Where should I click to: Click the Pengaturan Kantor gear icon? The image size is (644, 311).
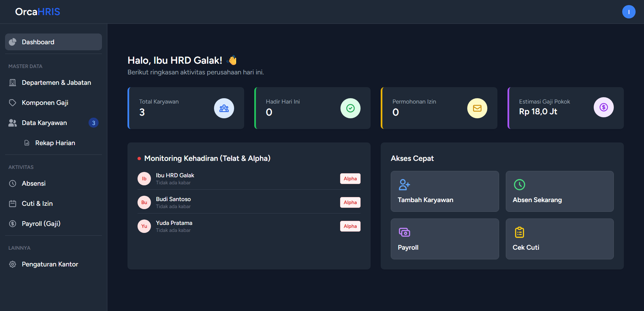coord(12,264)
